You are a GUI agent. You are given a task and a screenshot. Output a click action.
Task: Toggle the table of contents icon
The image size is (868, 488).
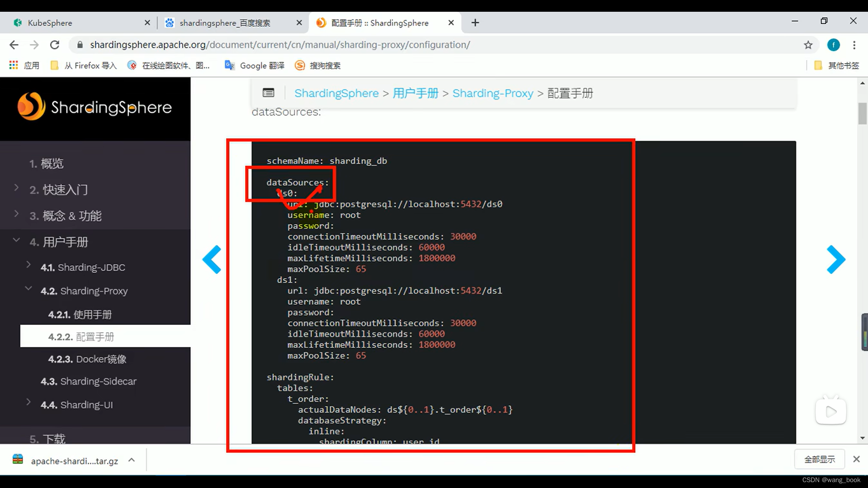(268, 93)
